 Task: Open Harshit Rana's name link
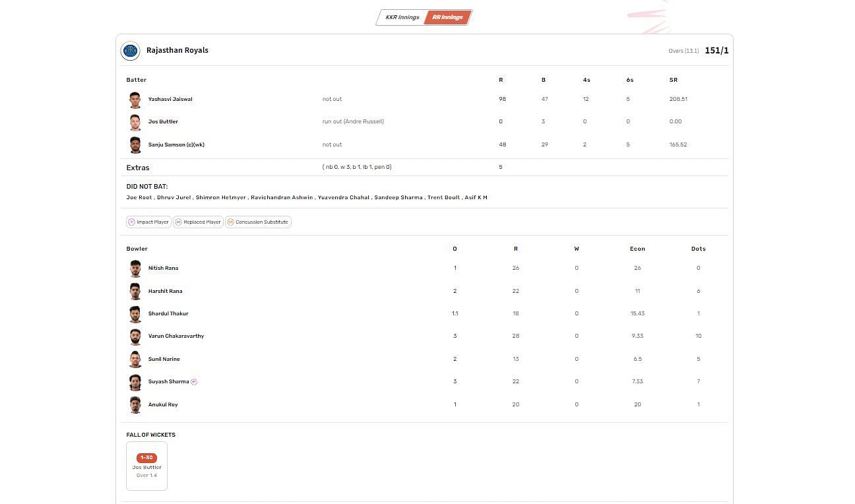click(x=165, y=291)
